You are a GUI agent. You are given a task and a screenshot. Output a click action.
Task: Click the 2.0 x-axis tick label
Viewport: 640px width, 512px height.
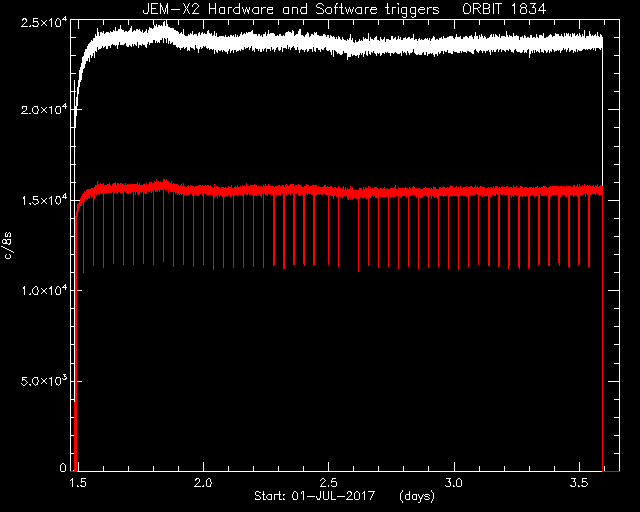(x=203, y=483)
